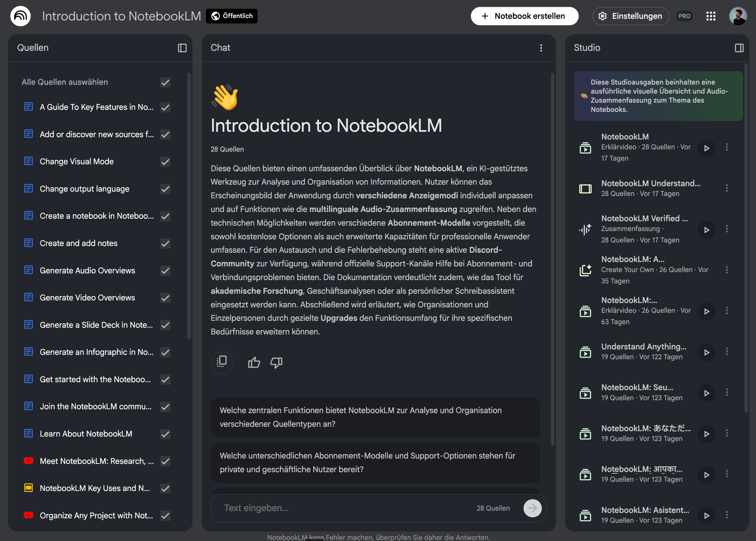Toggle the 'Alle Quellen auswählen' checkbox
The height and width of the screenshot is (541, 756).
click(x=165, y=82)
